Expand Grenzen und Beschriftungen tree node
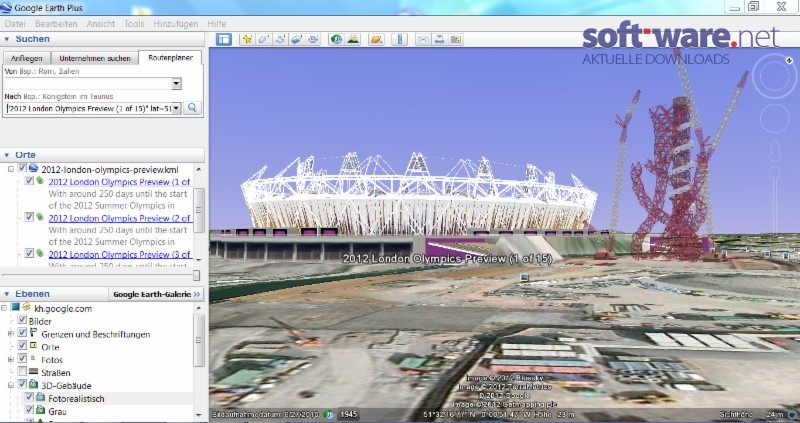This screenshot has width=800, height=423. (11, 333)
